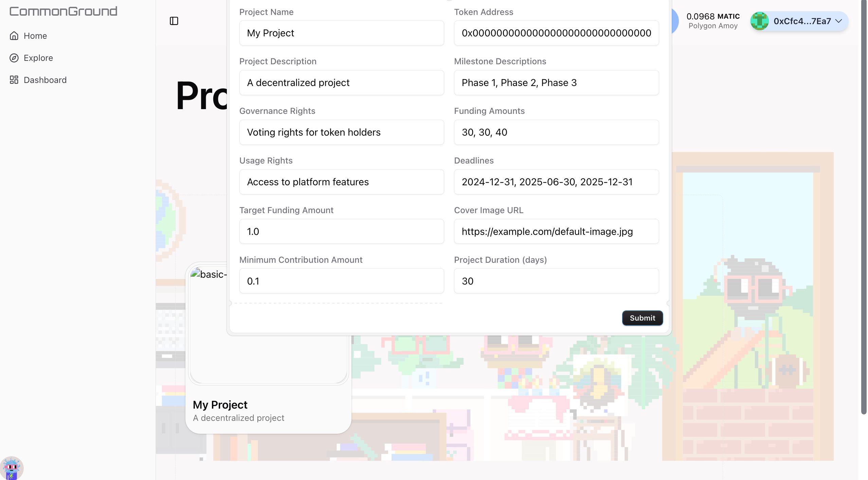Click the Home navigation icon
This screenshot has height=480, width=868.
click(x=14, y=36)
